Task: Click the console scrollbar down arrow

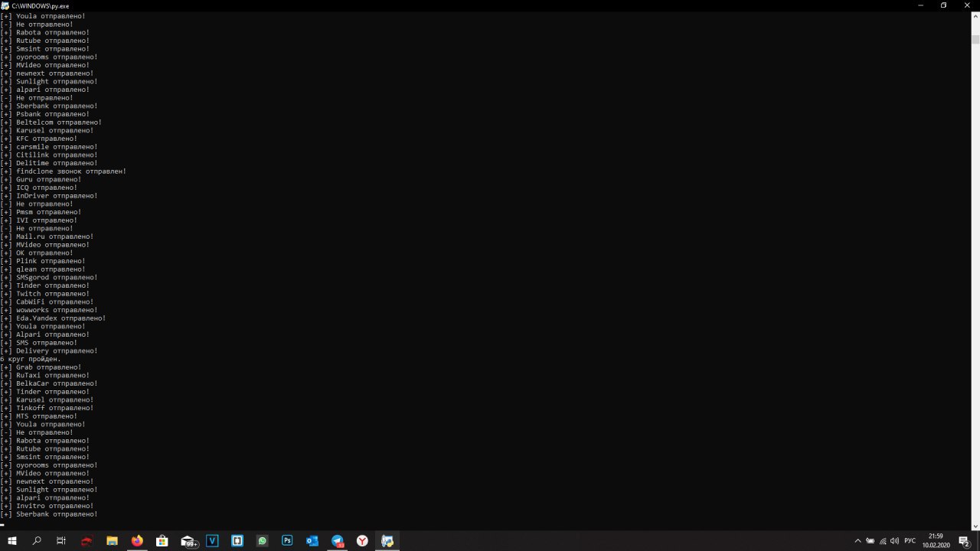Action: [x=975, y=526]
